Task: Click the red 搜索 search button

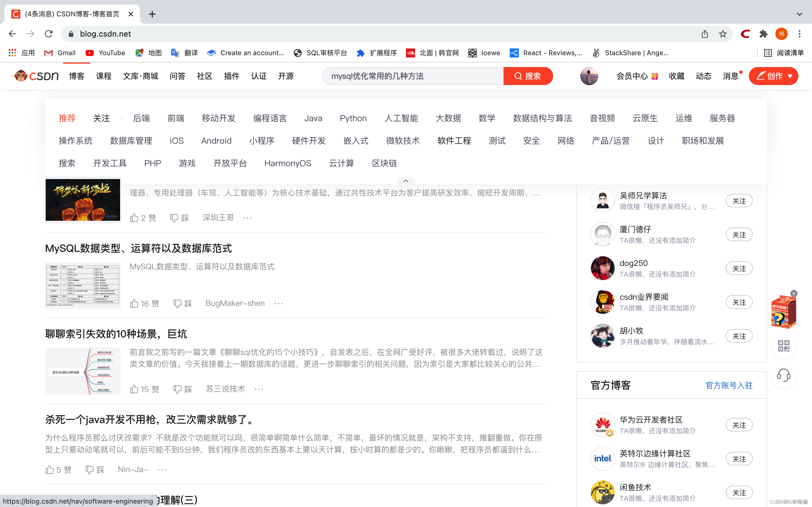Action: (528, 76)
